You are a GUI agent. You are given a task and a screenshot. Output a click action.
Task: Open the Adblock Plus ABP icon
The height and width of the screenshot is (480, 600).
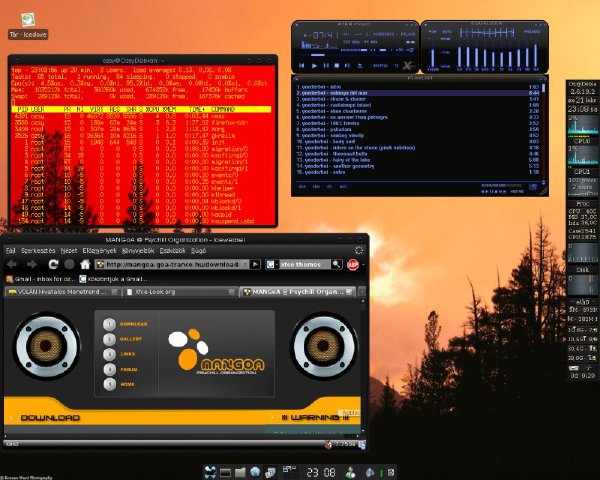352,264
